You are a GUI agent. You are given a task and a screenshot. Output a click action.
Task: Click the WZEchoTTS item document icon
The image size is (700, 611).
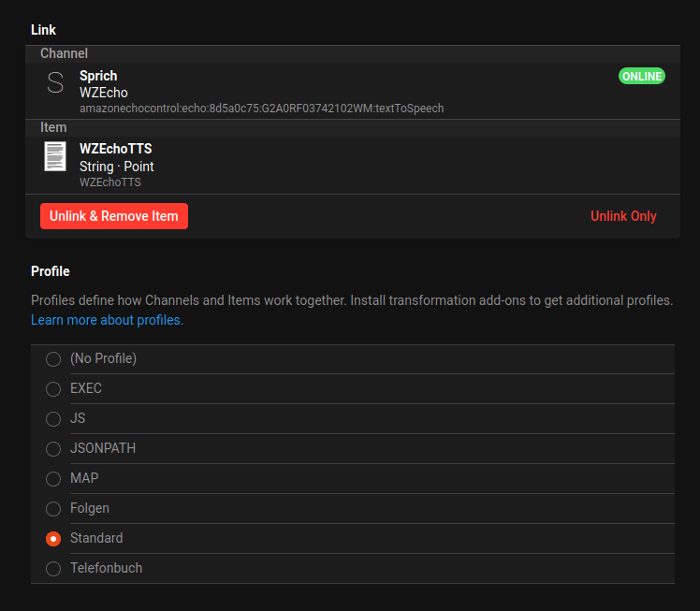point(55,155)
